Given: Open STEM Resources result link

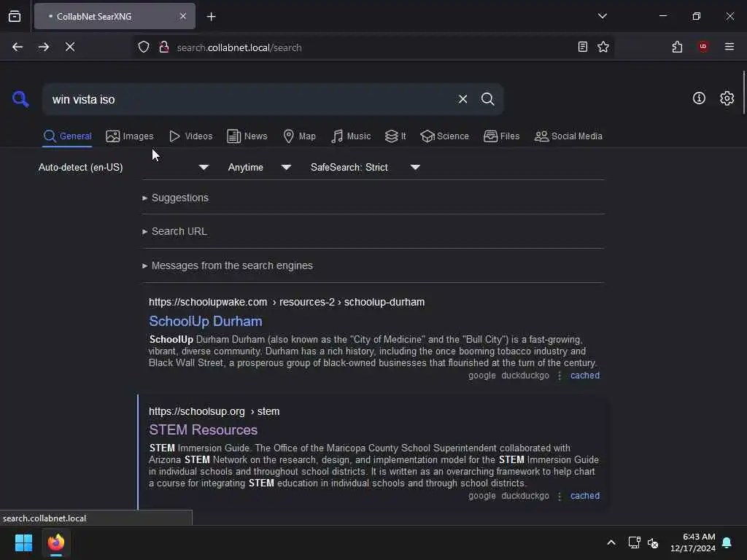Looking at the screenshot, I should tap(203, 429).
